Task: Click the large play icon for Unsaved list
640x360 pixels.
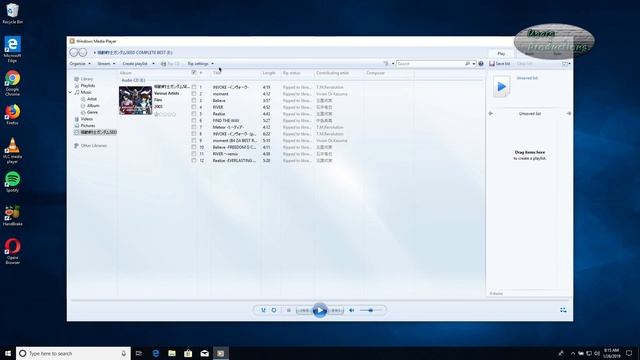Action: point(502,87)
